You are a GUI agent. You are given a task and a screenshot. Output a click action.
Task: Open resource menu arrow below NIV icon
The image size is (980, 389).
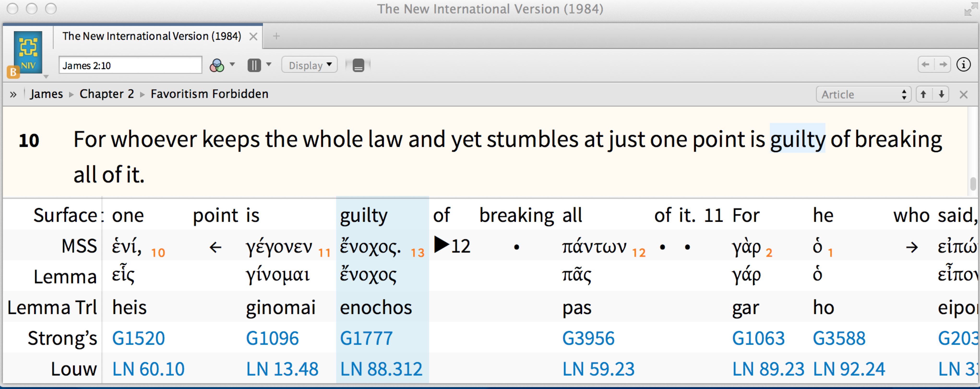(x=46, y=77)
